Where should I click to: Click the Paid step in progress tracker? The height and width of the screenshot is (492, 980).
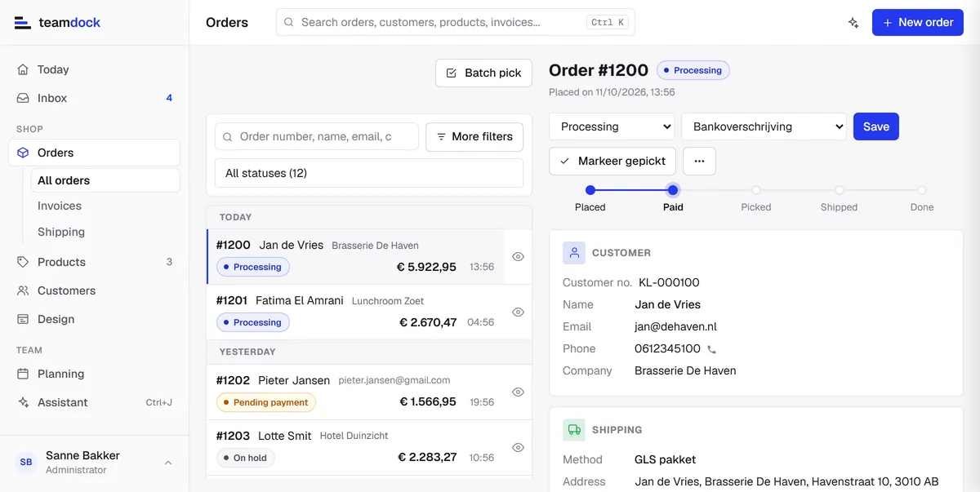click(x=673, y=198)
